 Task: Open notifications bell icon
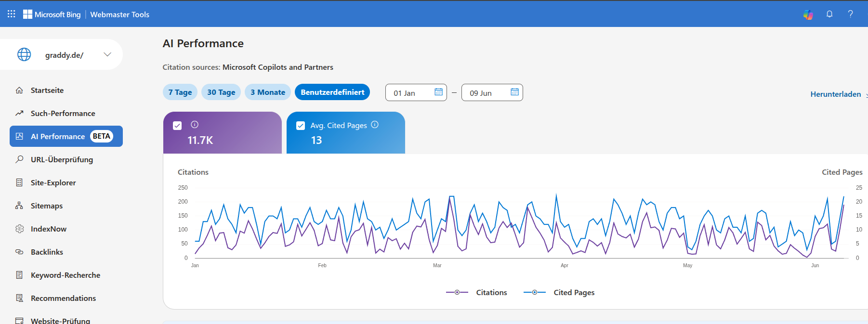click(x=829, y=14)
